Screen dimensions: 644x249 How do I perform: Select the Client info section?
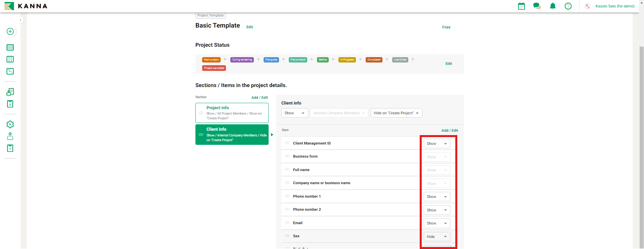pos(232,134)
